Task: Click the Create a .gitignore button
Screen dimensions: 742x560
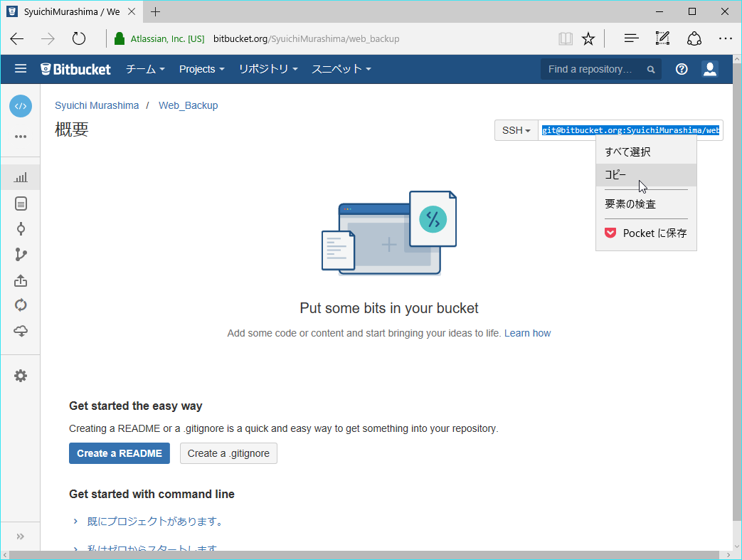Action: click(228, 453)
